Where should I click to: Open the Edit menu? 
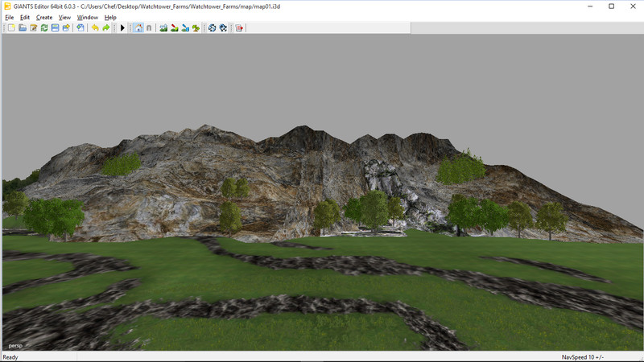click(25, 17)
